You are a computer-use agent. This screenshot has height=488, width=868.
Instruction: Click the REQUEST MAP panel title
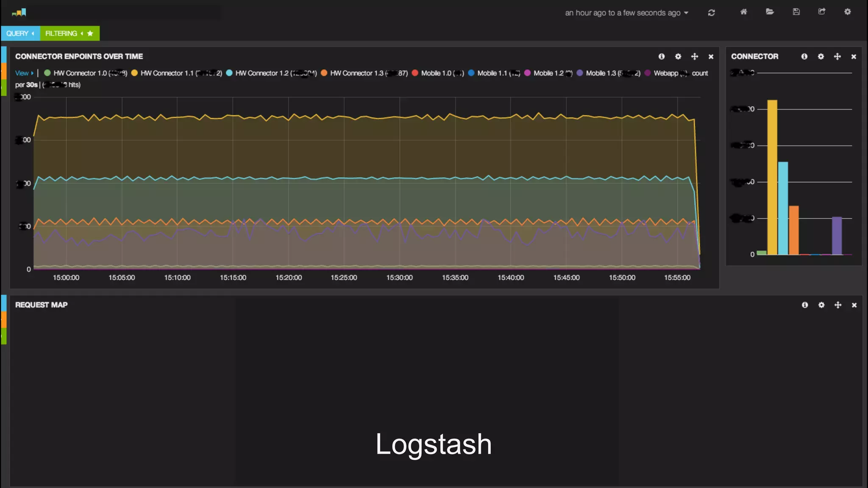[x=42, y=305]
